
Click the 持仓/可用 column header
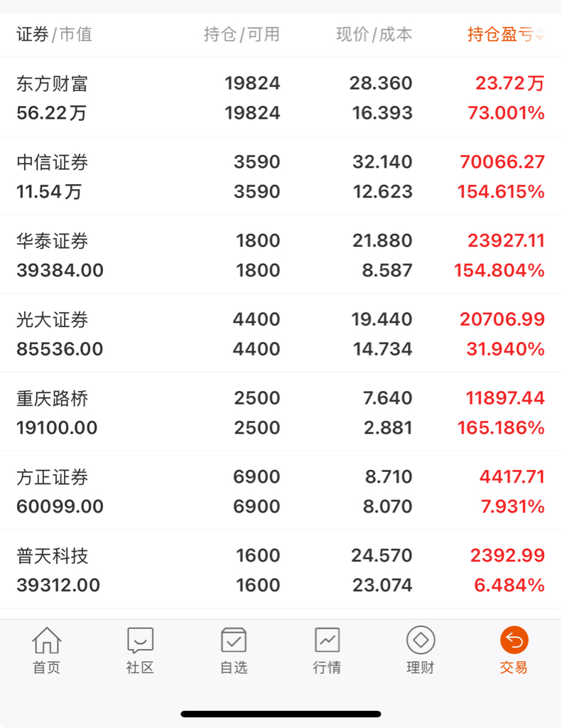click(x=242, y=34)
